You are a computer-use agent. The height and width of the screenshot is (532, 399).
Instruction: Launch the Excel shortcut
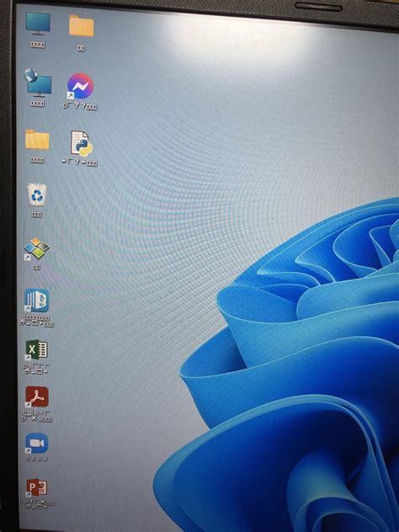(x=37, y=350)
